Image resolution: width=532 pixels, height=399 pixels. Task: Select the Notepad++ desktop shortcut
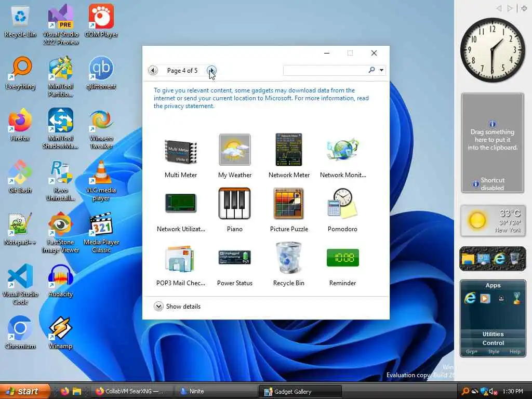coord(20,229)
